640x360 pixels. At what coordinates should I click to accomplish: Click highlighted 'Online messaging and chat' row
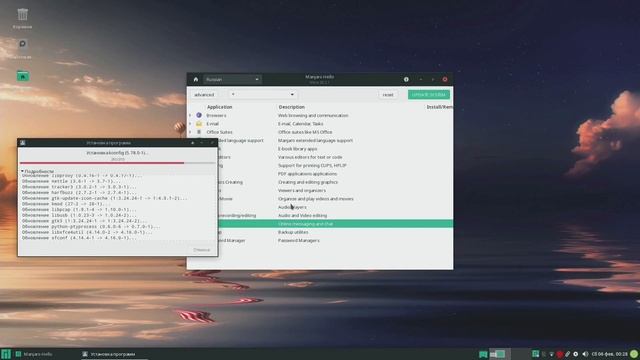coord(336,224)
